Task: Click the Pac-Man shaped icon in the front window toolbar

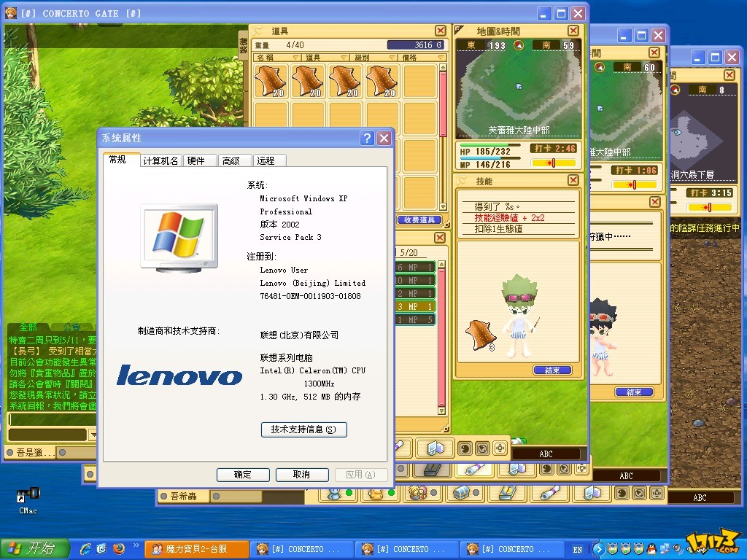Action: click(x=465, y=448)
